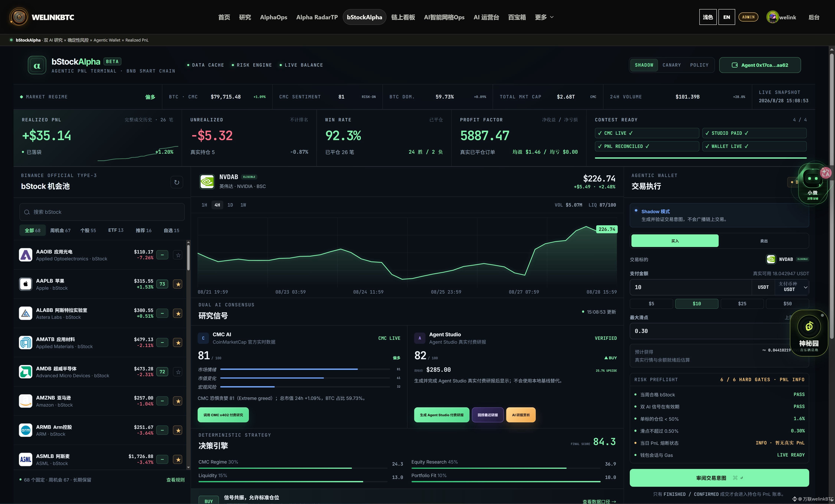
Task: Click 审阅交易意图 button
Action: point(719,478)
